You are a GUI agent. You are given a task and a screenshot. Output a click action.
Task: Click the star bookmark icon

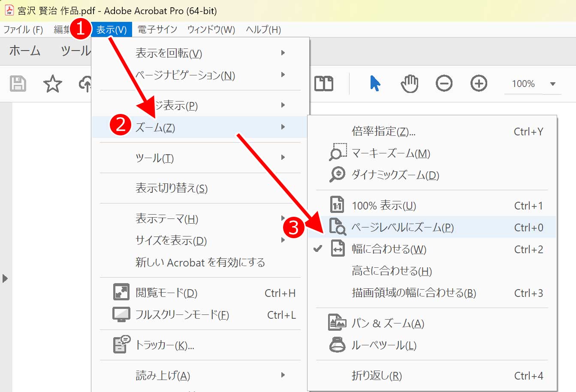pyautogui.click(x=53, y=84)
